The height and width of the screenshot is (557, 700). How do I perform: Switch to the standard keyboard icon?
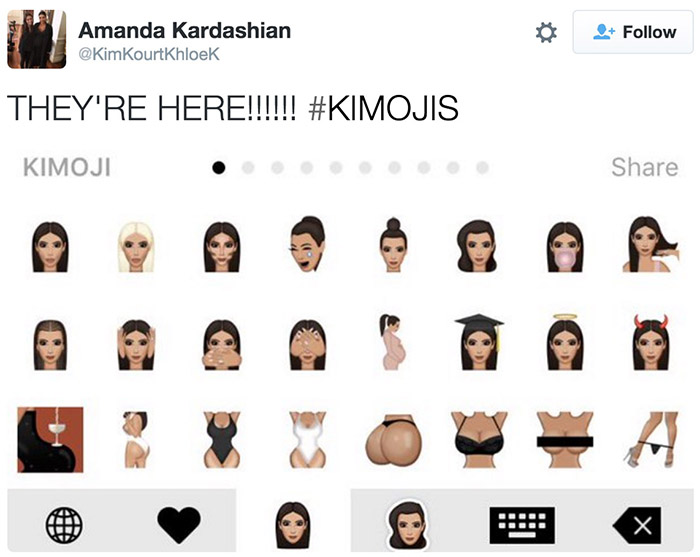[x=522, y=525]
